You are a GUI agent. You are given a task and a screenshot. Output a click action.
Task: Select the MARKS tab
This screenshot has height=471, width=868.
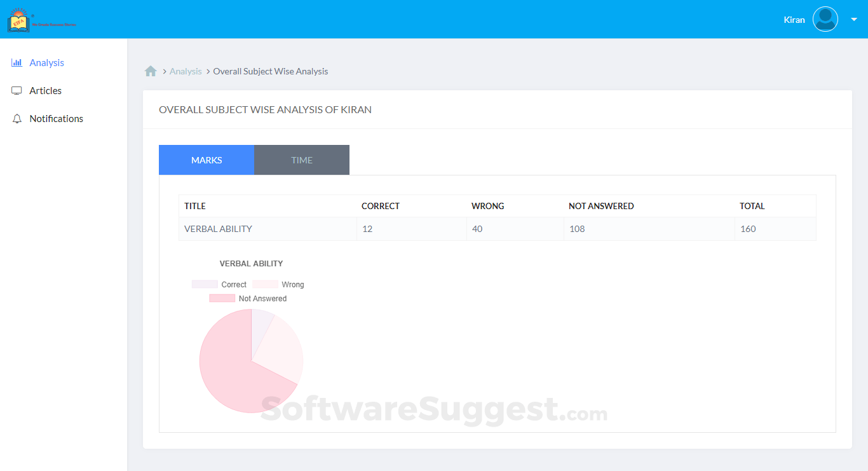click(206, 160)
